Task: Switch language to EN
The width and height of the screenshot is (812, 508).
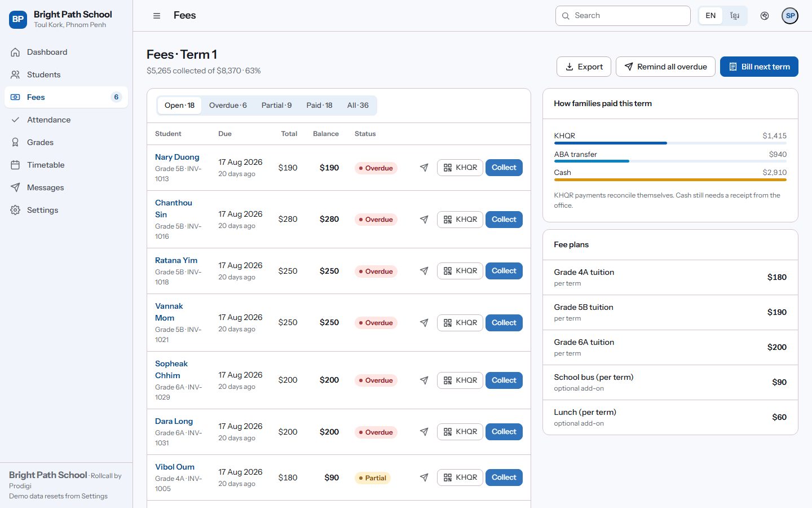Action: coord(710,16)
